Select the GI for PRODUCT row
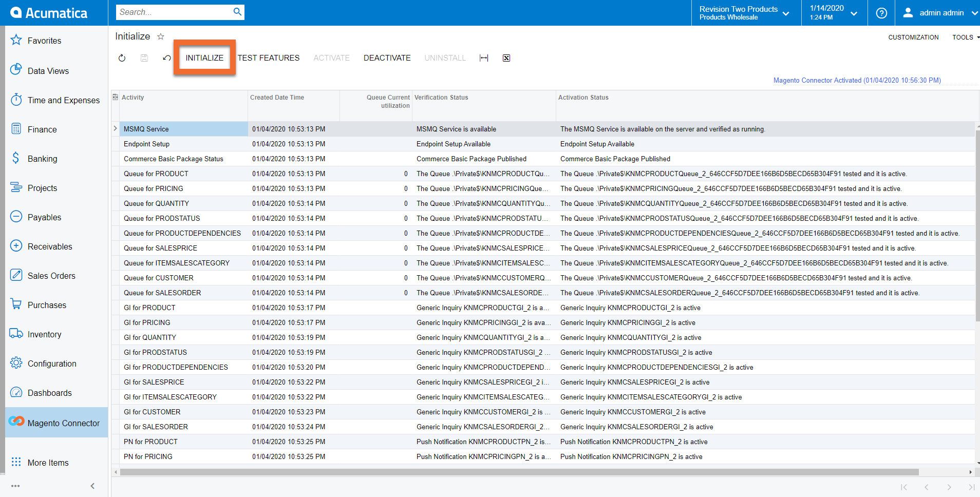The height and width of the screenshot is (497, 980). point(544,308)
